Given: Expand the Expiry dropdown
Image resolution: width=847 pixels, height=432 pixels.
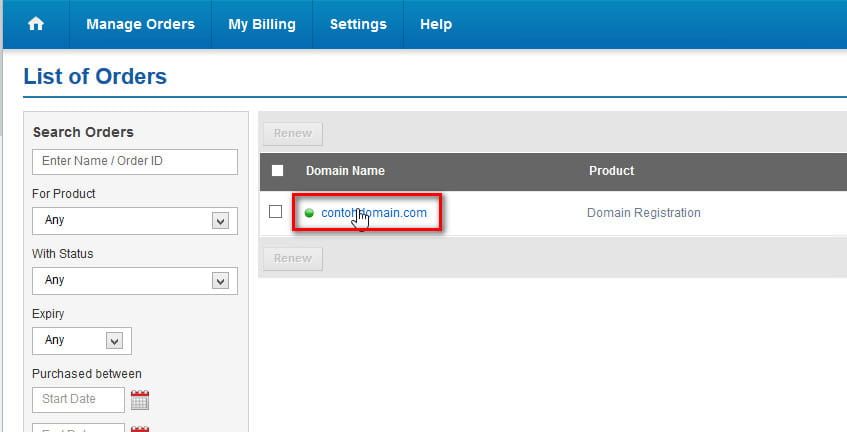Looking at the screenshot, I should 82,340.
